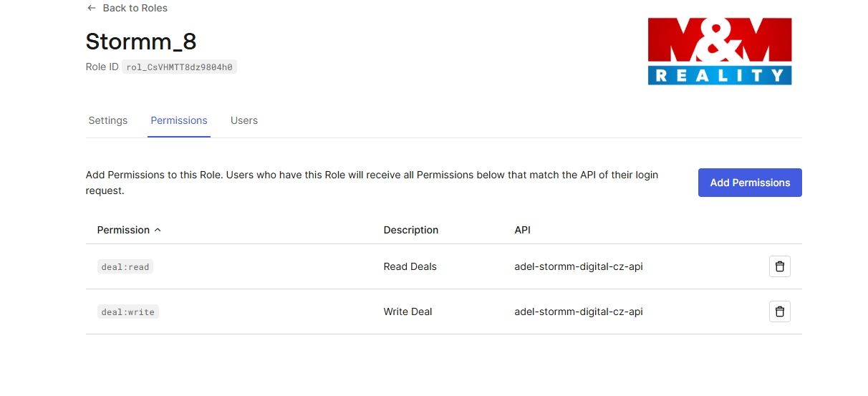Click the Read Deals description text
This screenshot has width=868, height=396.
[410, 266]
